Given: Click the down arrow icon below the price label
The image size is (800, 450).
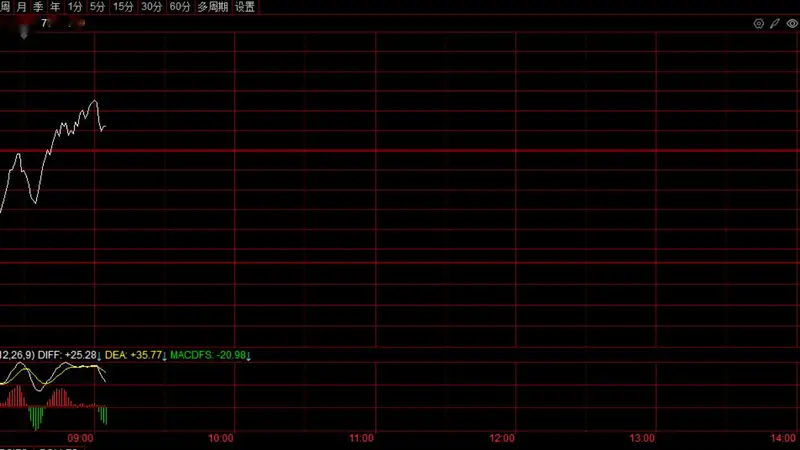Looking at the screenshot, I should [x=23, y=34].
